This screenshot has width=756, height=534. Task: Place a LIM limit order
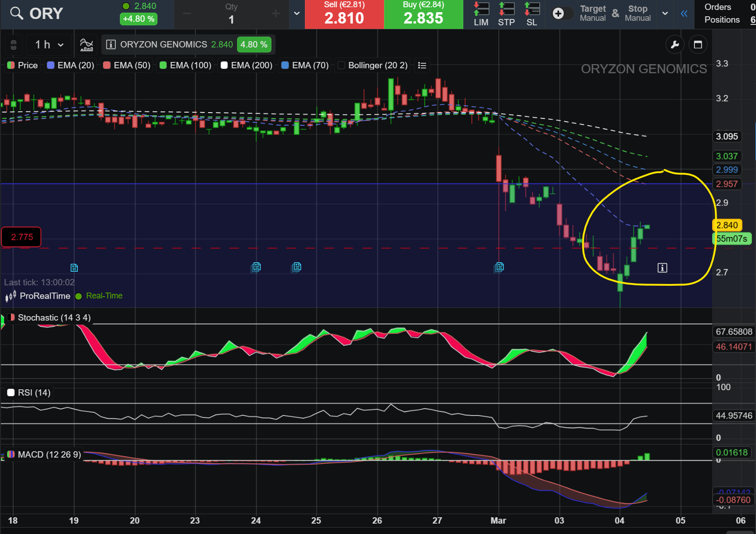tap(481, 14)
